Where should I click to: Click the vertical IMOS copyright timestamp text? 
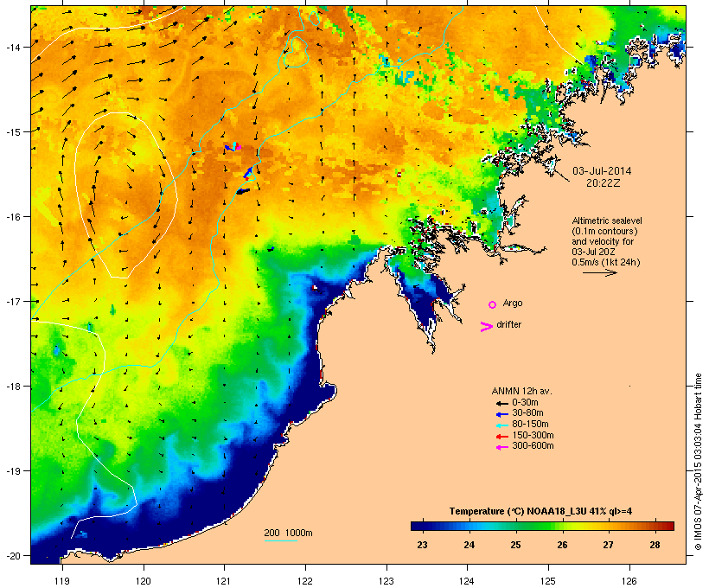pyautogui.click(x=698, y=462)
